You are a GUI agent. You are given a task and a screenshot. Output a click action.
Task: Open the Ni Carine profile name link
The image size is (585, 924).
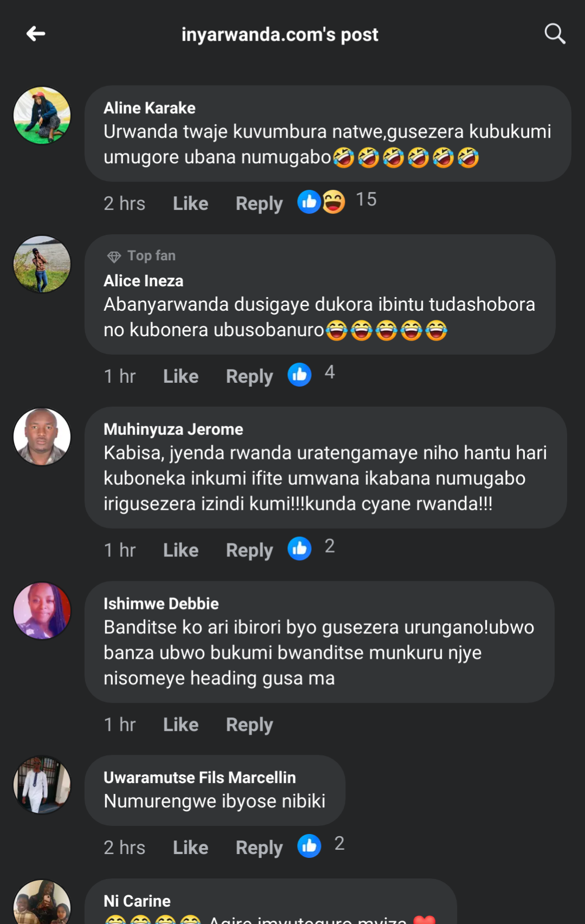137,901
